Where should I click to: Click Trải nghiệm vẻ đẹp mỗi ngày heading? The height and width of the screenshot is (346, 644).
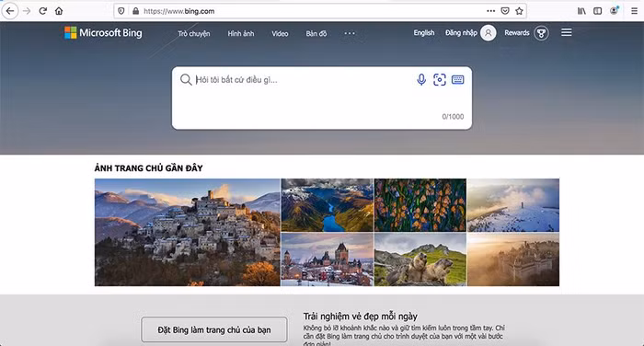click(361, 317)
